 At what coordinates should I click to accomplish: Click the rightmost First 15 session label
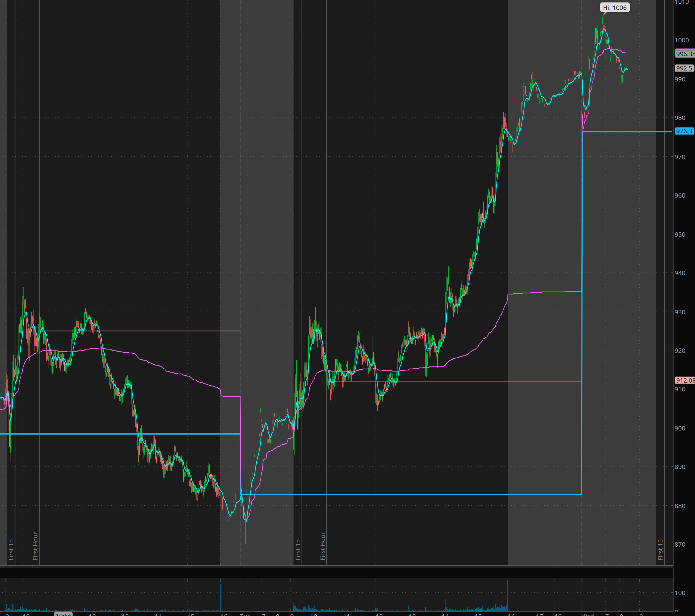click(x=660, y=549)
